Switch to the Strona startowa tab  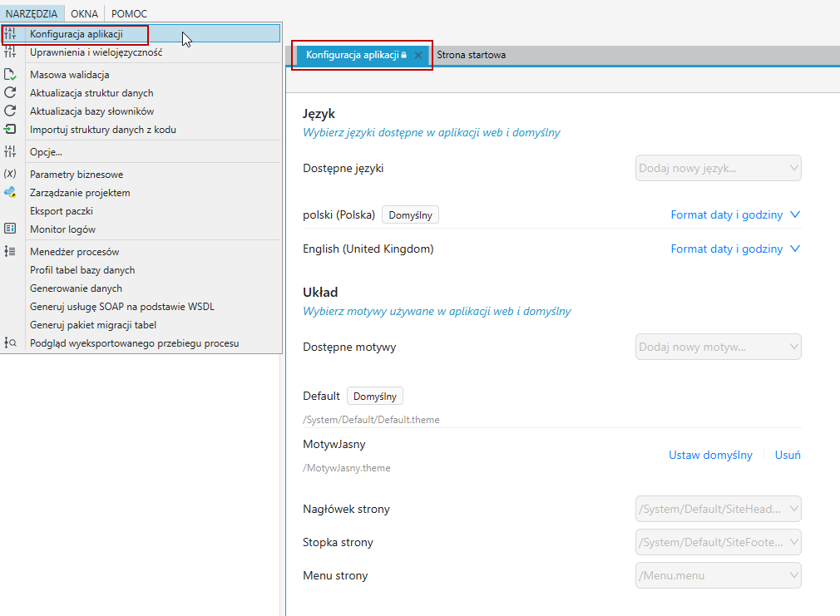[471, 55]
